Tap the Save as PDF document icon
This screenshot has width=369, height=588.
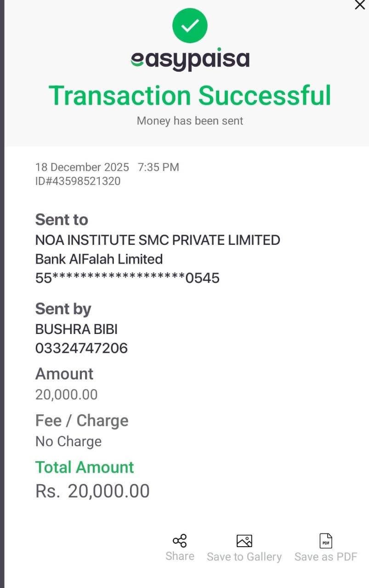pos(326,541)
